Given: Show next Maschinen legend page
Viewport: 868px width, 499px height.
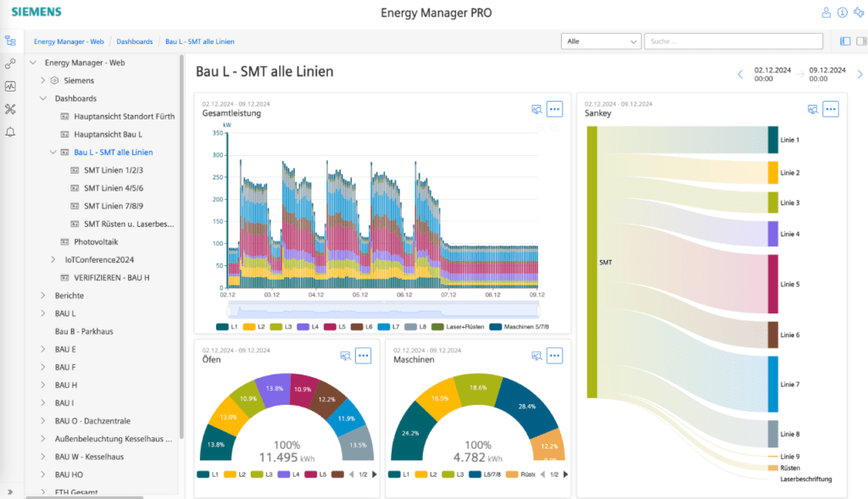Looking at the screenshot, I should pos(565,474).
